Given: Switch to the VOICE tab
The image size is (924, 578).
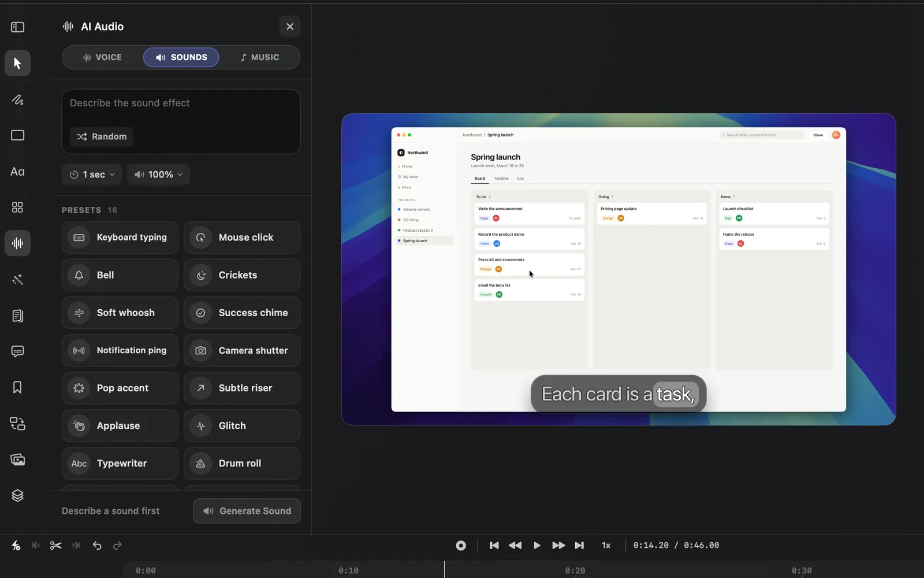Looking at the screenshot, I should click(x=102, y=57).
